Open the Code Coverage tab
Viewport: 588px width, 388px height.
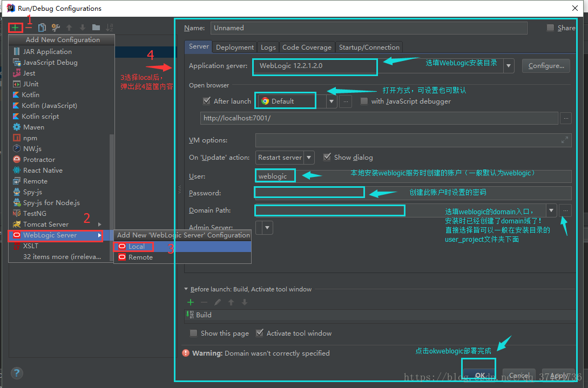click(x=307, y=47)
